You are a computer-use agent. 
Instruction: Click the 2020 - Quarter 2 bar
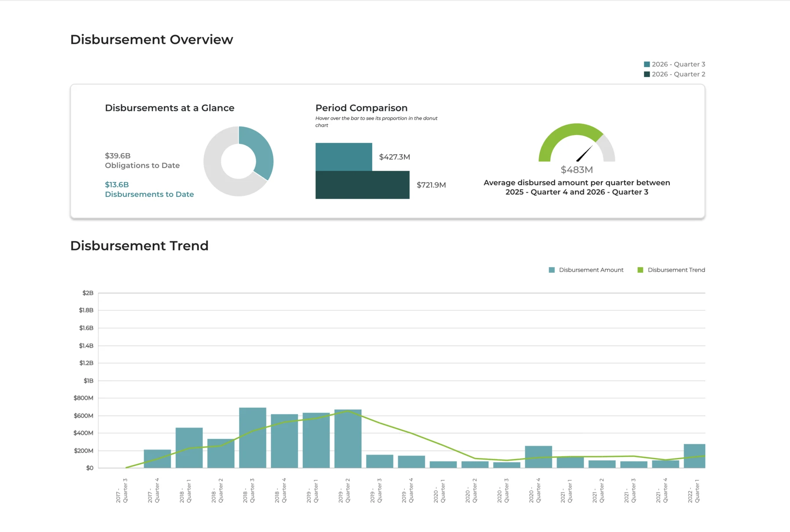(475, 465)
